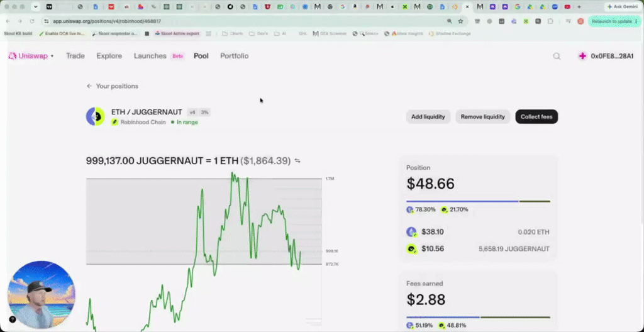Go back to Your positions
This screenshot has height=332, width=644.
point(113,86)
